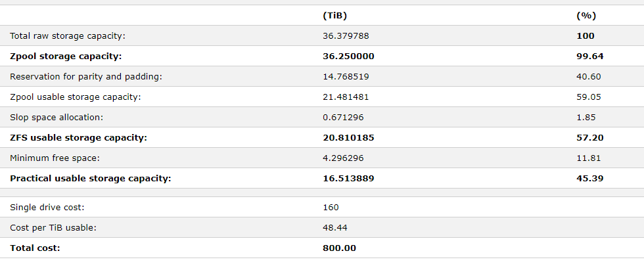Click the 57.20 percentage value
The width and height of the screenshot is (644, 270).
[x=590, y=138]
